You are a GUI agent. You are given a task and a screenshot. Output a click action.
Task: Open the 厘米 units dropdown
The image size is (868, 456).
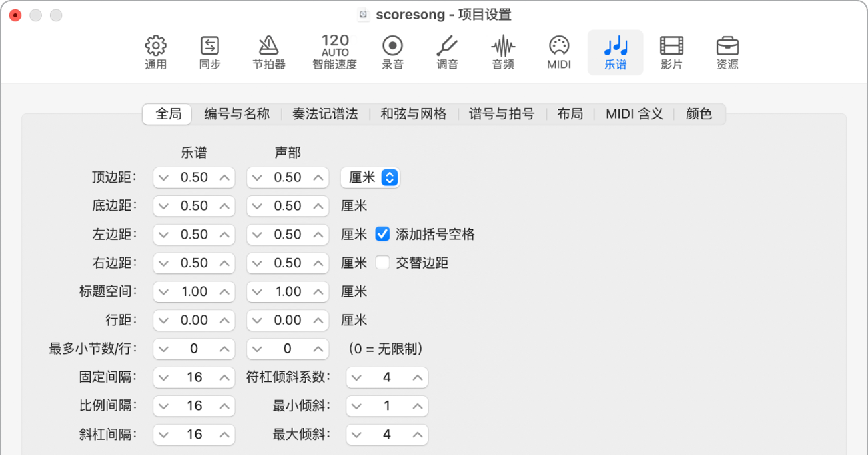[x=370, y=177]
